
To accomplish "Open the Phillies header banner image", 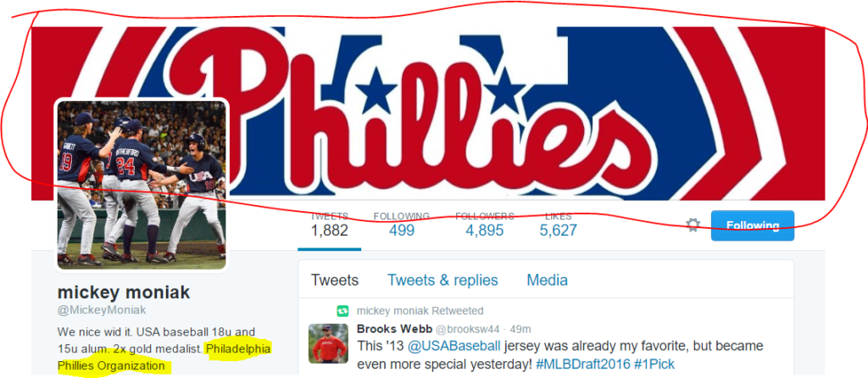I will (x=428, y=113).
